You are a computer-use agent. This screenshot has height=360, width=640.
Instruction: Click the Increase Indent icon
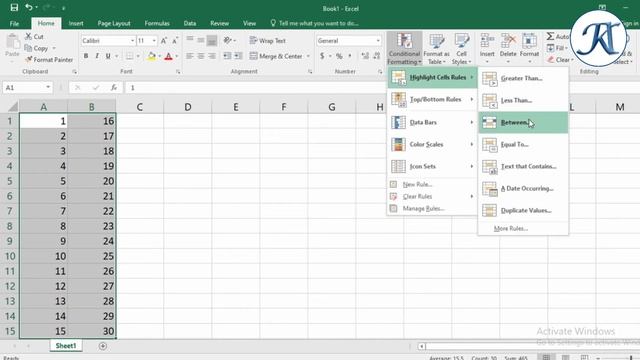click(238, 56)
